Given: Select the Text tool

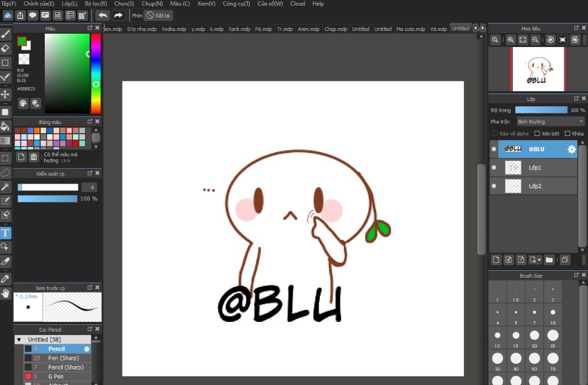Looking at the screenshot, I should 5,233.
